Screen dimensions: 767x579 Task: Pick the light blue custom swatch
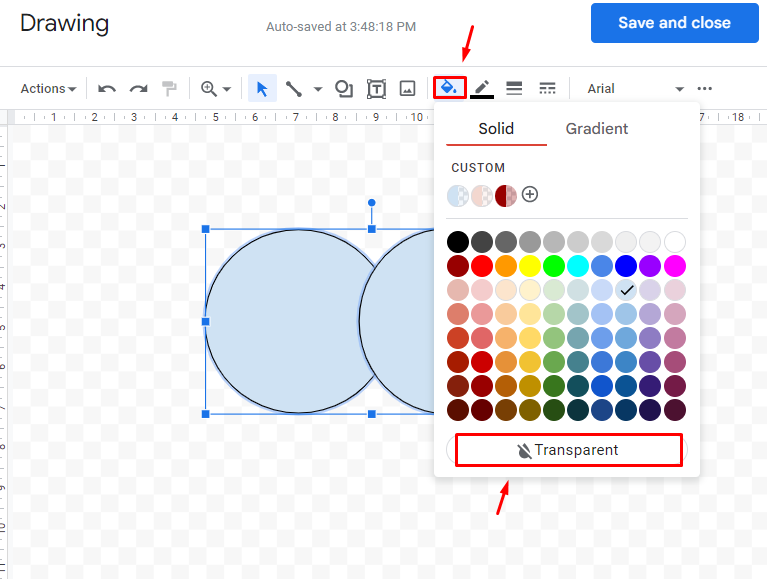[x=458, y=196]
